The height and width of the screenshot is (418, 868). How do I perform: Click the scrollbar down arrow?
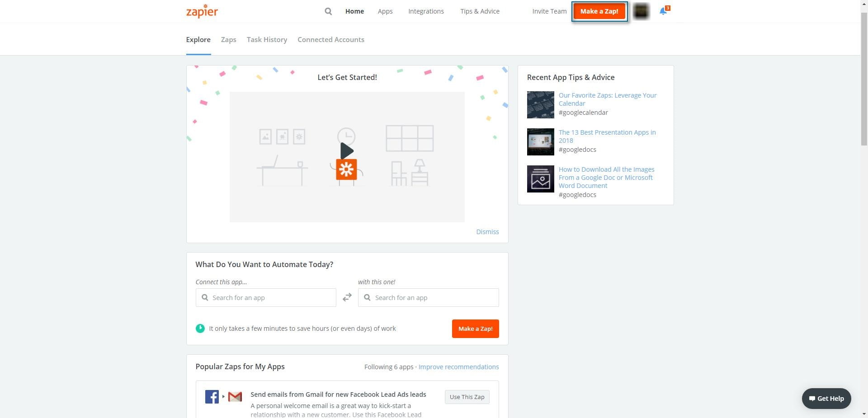864,414
